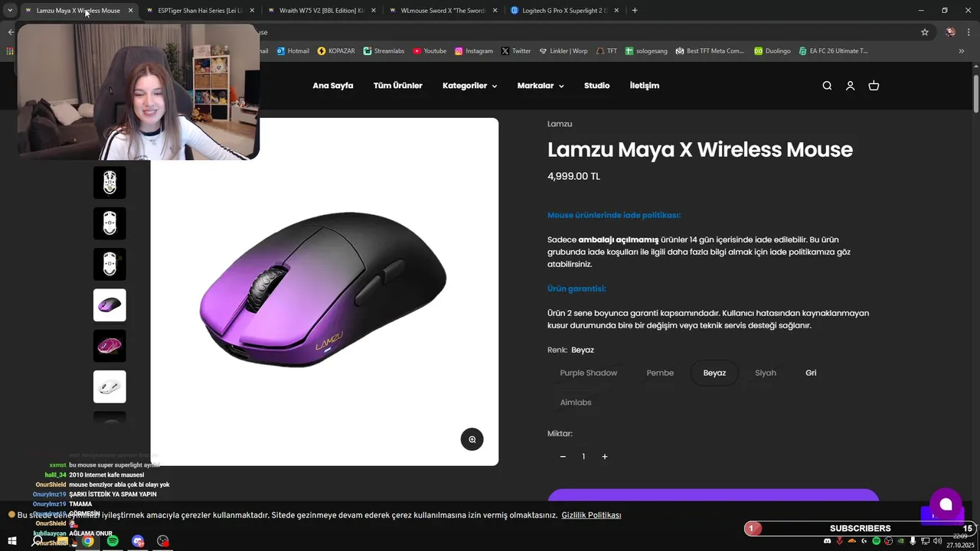Click the image zoom magnifier button

pos(472,439)
